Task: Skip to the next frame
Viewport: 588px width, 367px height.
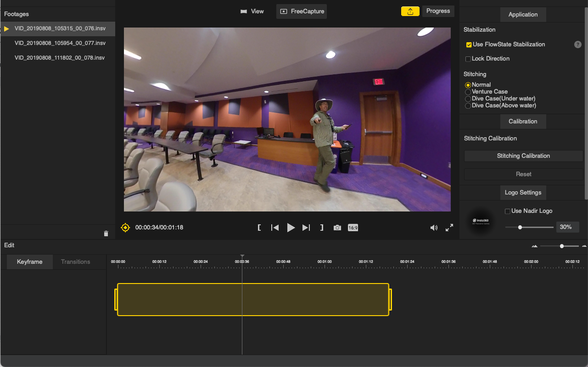Action: tap(306, 228)
